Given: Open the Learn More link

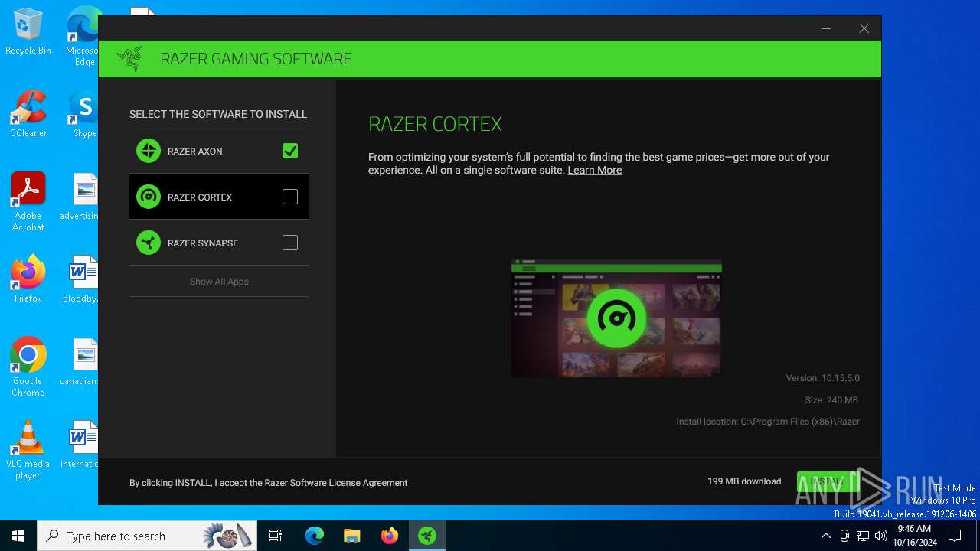Looking at the screenshot, I should (594, 170).
